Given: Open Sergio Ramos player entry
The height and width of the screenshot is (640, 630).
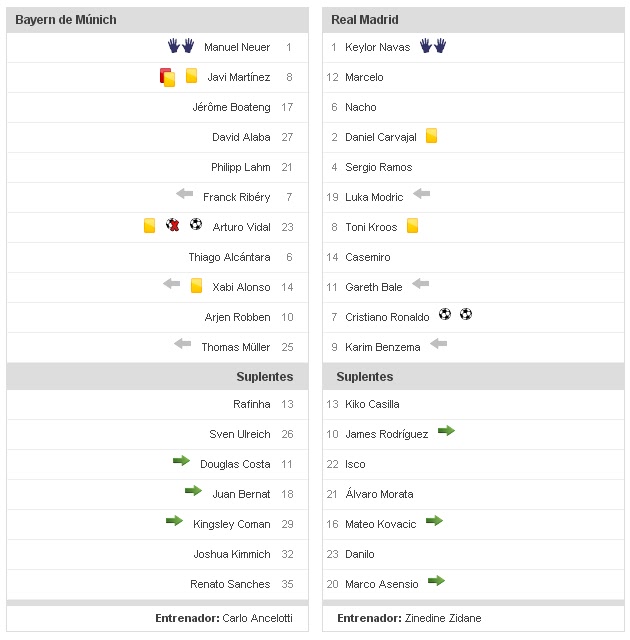Looking at the screenshot, I should [x=378, y=167].
